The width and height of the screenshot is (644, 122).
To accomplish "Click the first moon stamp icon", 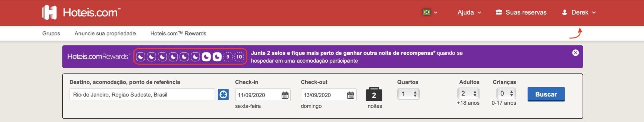I will (x=141, y=57).
